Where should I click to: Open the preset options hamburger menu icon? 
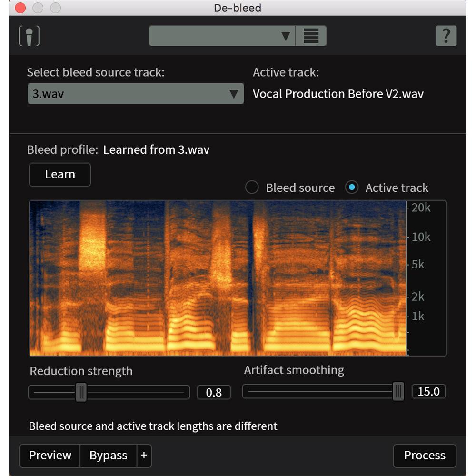312,36
